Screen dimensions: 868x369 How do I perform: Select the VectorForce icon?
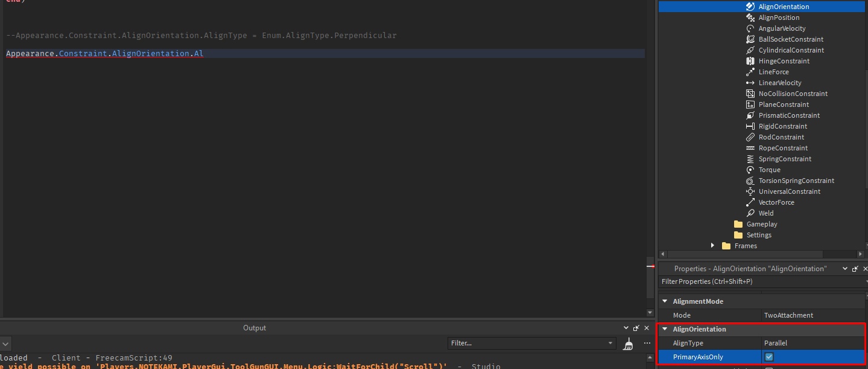pyautogui.click(x=750, y=202)
